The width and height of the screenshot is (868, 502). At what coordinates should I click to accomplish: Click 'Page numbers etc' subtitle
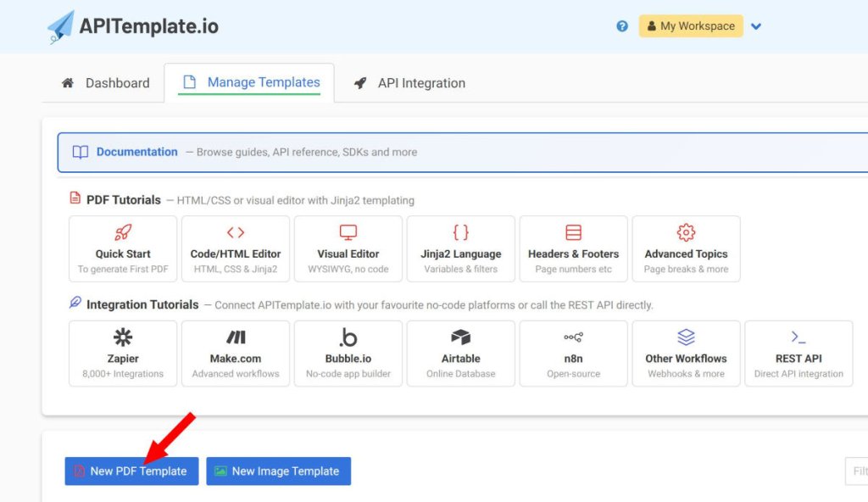click(x=574, y=270)
